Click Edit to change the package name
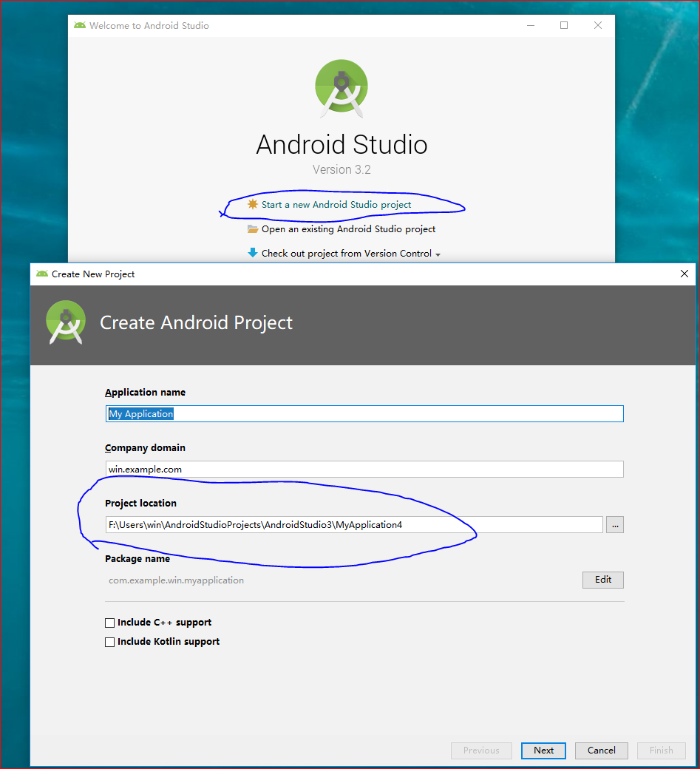Viewport: 700px width, 769px height. click(602, 580)
